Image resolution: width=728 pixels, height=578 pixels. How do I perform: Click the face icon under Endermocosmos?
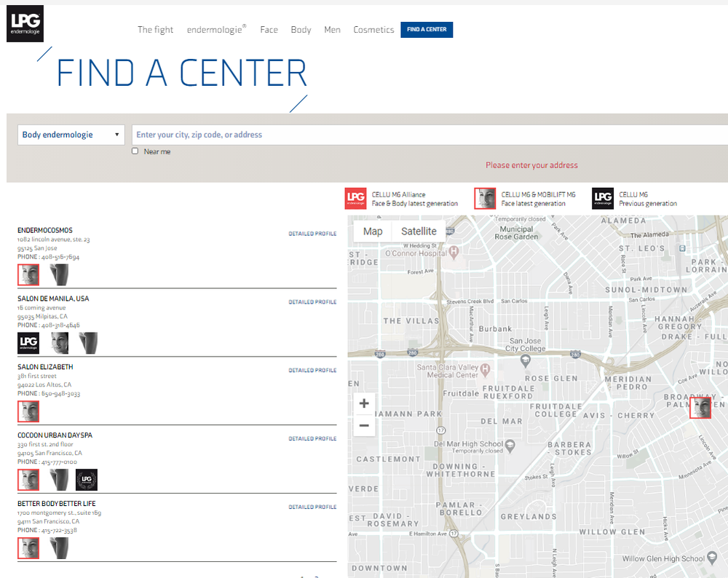tap(28, 275)
